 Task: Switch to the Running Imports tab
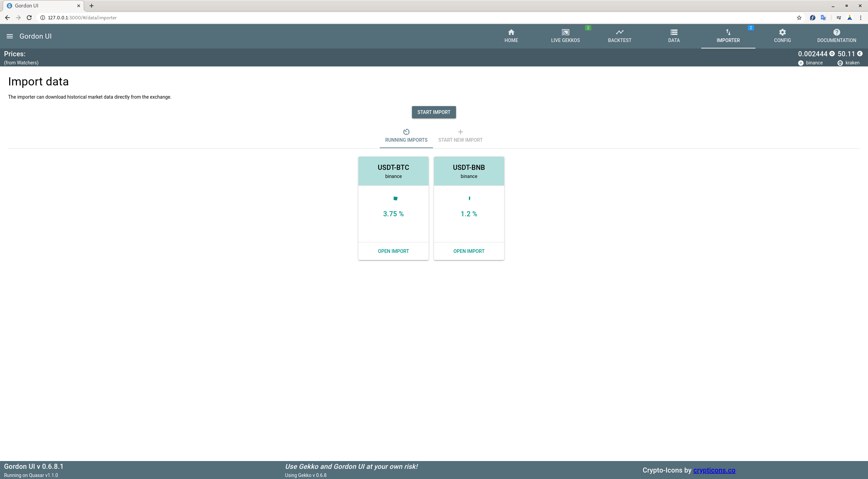point(406,136)
